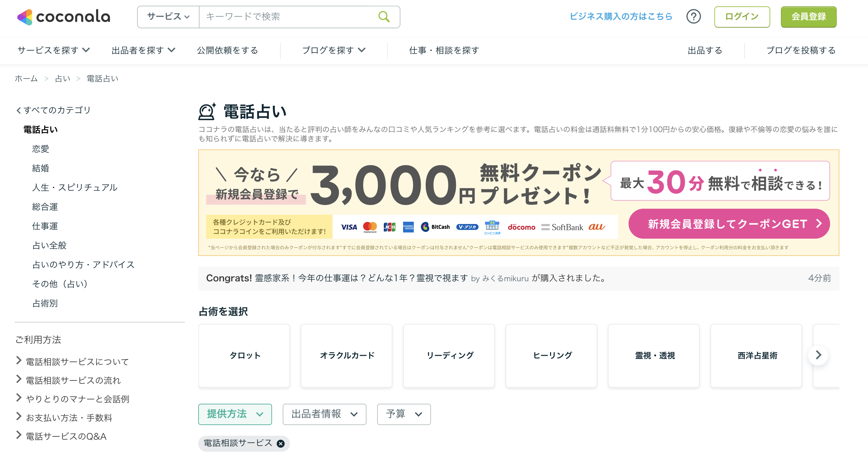Open the 提供方法 filter dropdown
This screenshot has height=456, width=868.
234,414
